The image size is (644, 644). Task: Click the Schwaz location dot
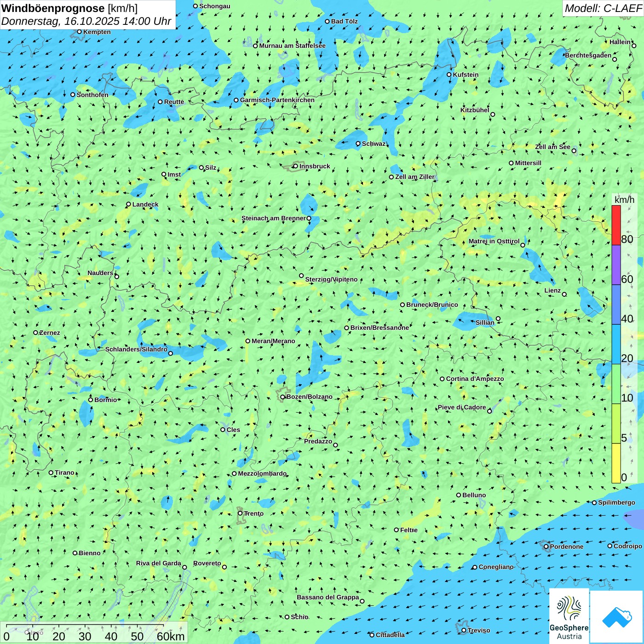pyautogui.click(x=358, y=144)
